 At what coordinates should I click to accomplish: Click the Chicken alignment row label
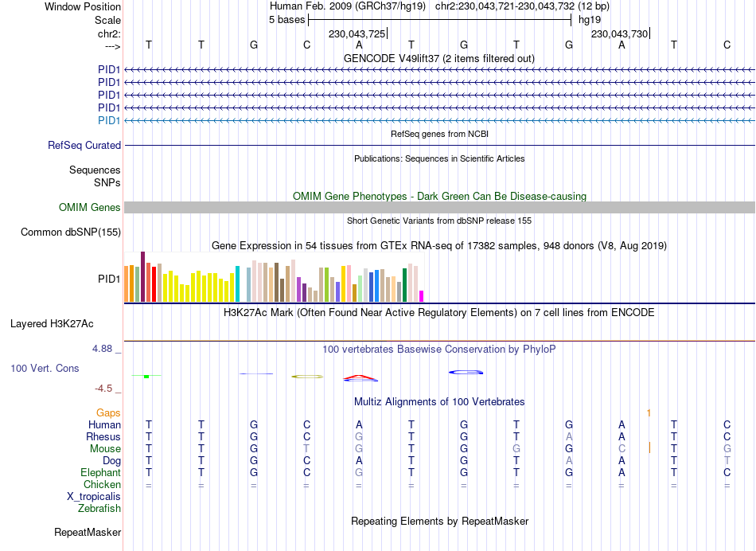pos(102,484)
